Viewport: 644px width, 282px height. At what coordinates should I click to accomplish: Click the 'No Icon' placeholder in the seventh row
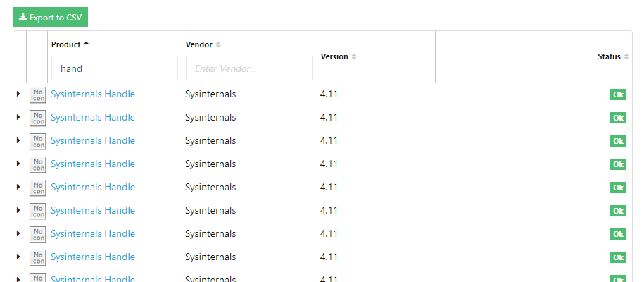(x=38, y=234)
